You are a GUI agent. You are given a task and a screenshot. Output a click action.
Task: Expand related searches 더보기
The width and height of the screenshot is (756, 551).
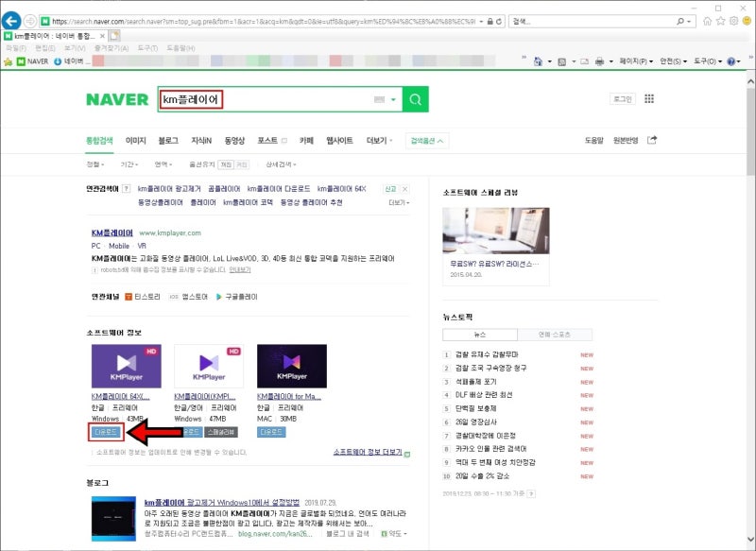point(399,202)
